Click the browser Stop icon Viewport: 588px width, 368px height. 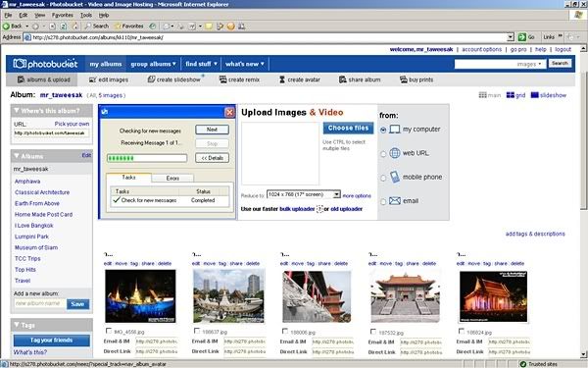(52, 26)
